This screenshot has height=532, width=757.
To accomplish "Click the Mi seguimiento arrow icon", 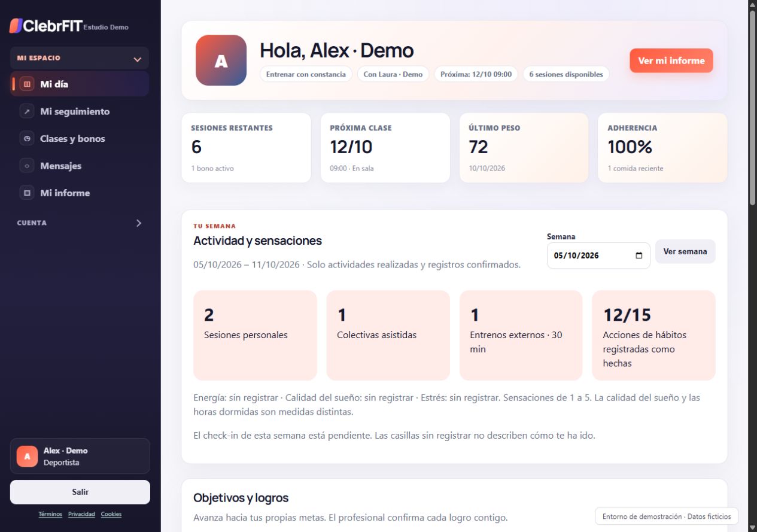I will (x=27, y=111).
